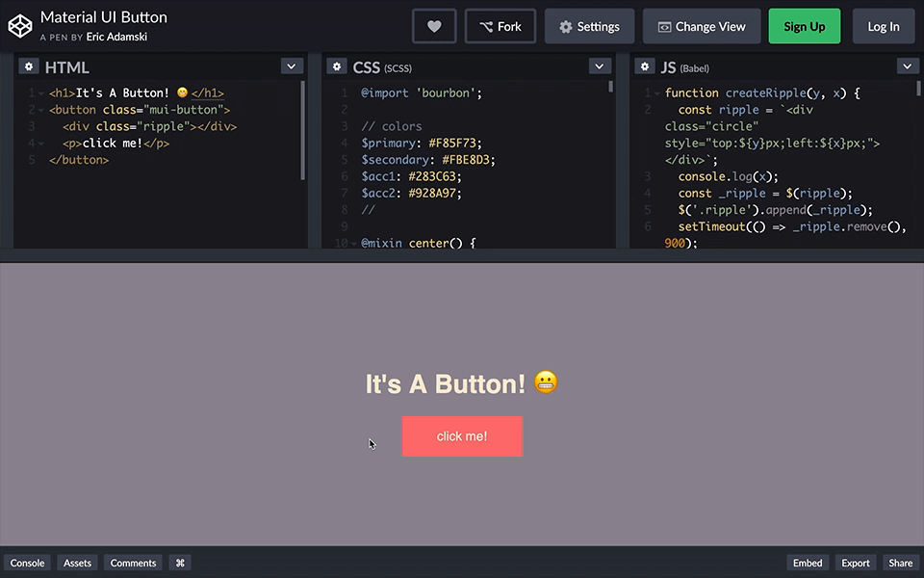
Task: Click the heart icon to like this pen
Action: pos(434,26)
